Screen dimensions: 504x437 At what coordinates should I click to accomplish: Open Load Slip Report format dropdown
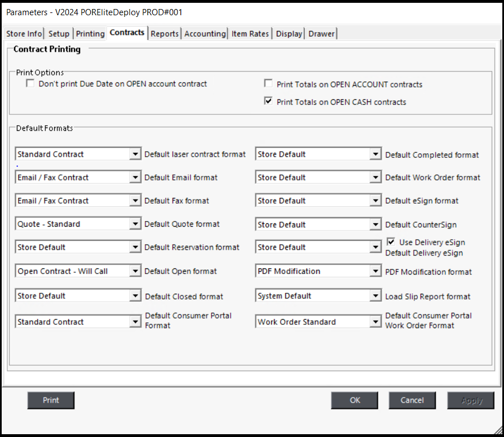(375, 296)
